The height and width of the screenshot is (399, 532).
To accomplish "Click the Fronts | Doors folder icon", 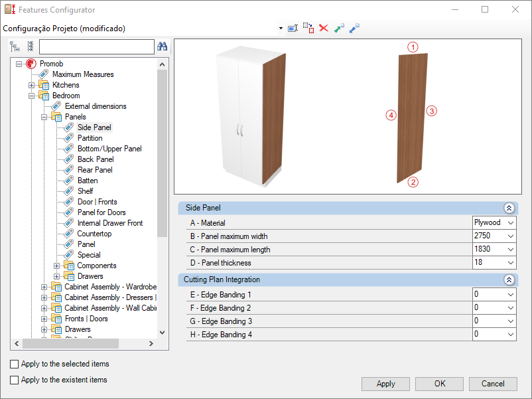I will click(56, 319).
